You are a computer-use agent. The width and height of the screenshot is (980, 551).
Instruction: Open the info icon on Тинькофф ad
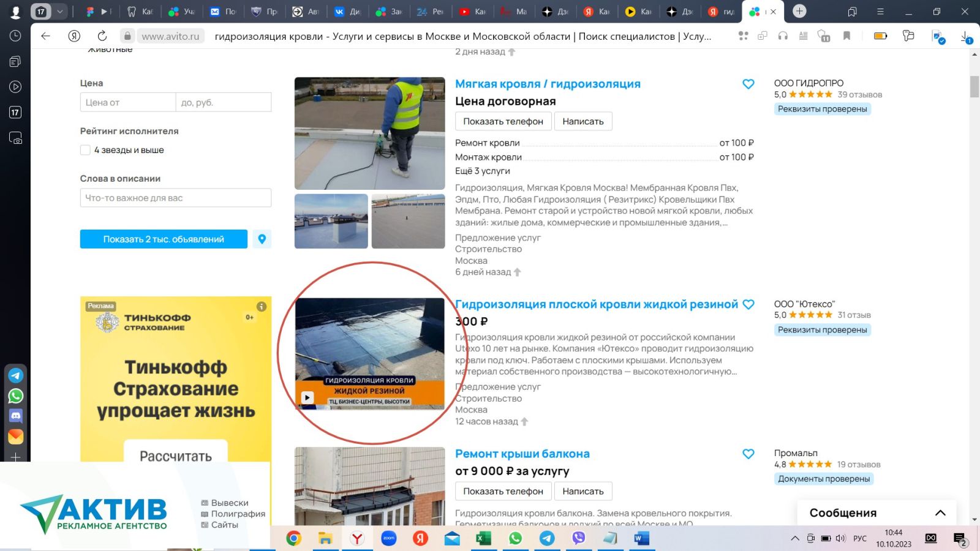pyautogui.click(x=261, y=306)
